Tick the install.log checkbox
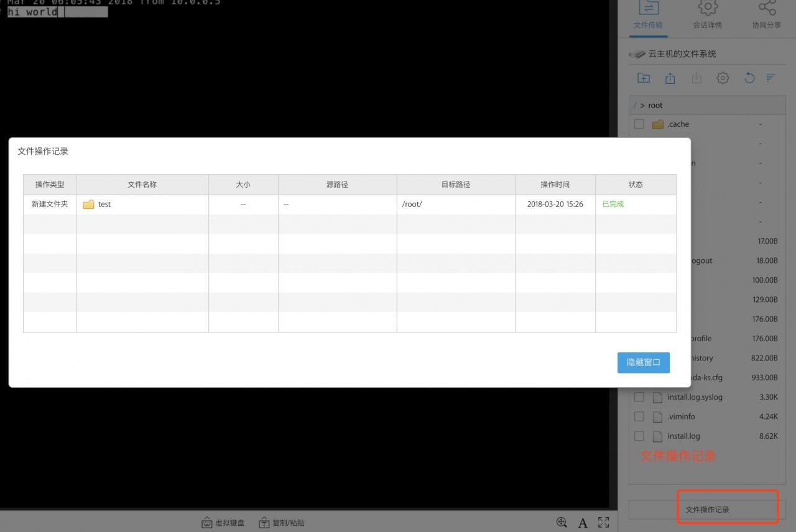This screenshot has width=796, height=532. pos(639,436)
